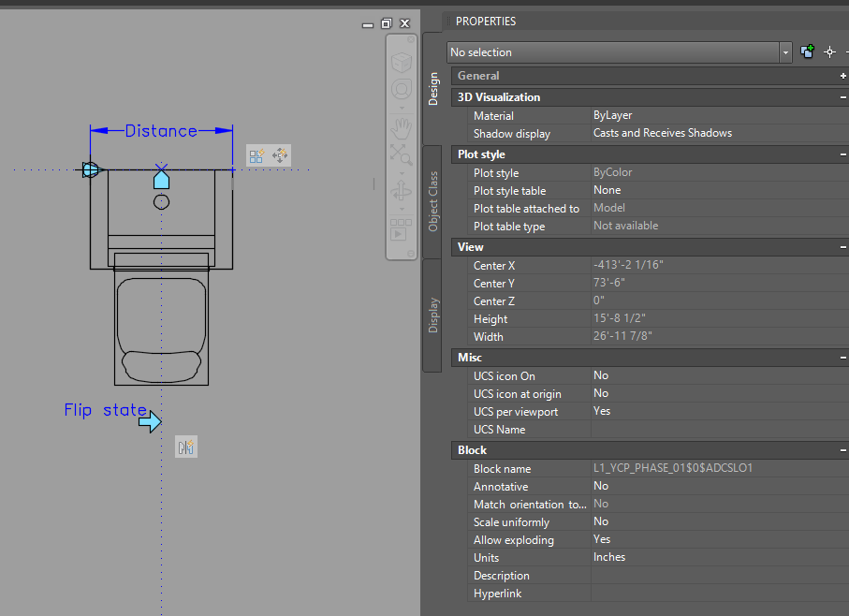Select the small circle in the drawing
849x616 pixels.
pyautogui.click(x=161, y=202)
